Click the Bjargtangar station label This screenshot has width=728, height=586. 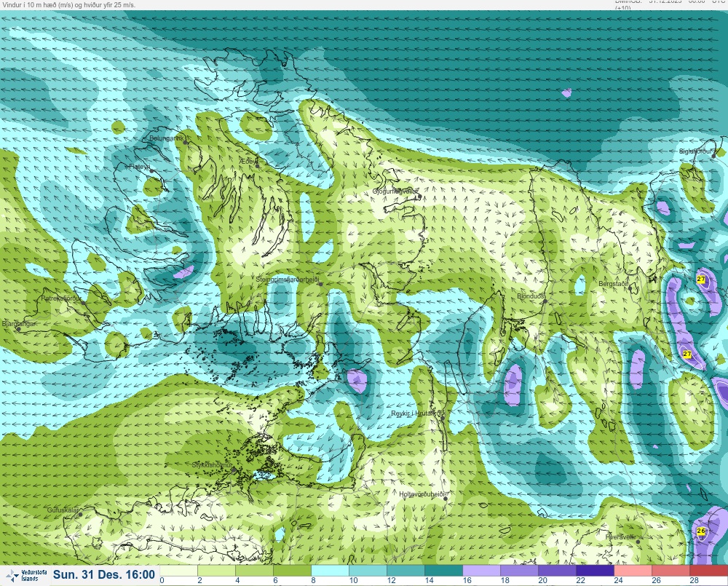pos(19,324)
